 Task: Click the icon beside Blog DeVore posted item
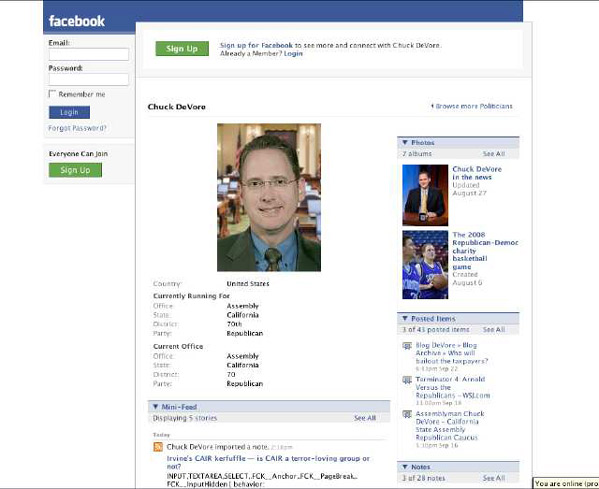click(x=407, y=346)
